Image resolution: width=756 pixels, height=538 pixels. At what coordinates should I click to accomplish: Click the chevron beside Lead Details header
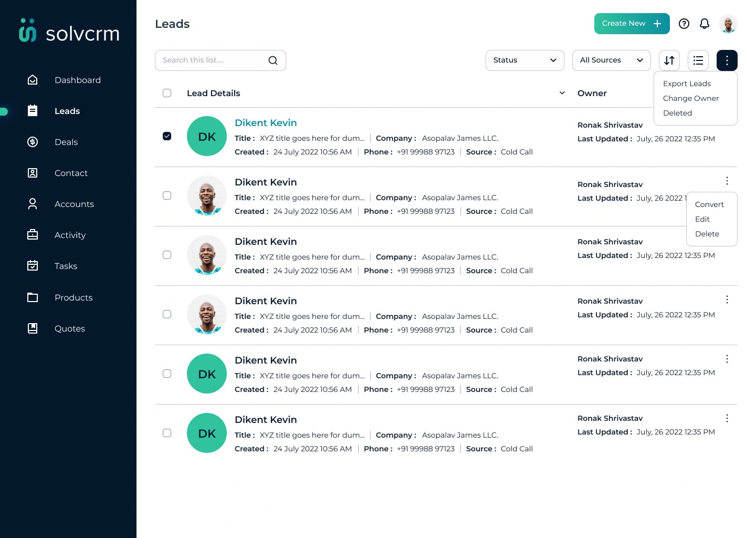(x=562, y=93)
